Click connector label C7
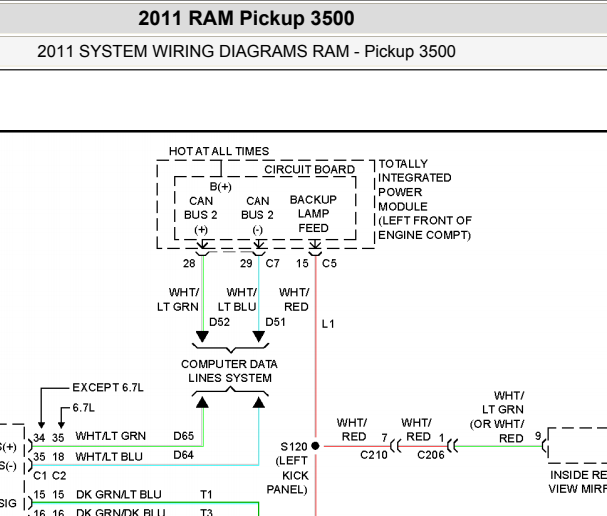 point(272,264)
